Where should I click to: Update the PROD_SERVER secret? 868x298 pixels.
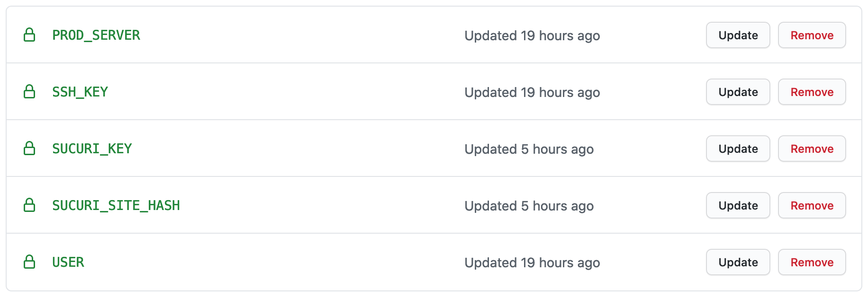tap(738, 35)
